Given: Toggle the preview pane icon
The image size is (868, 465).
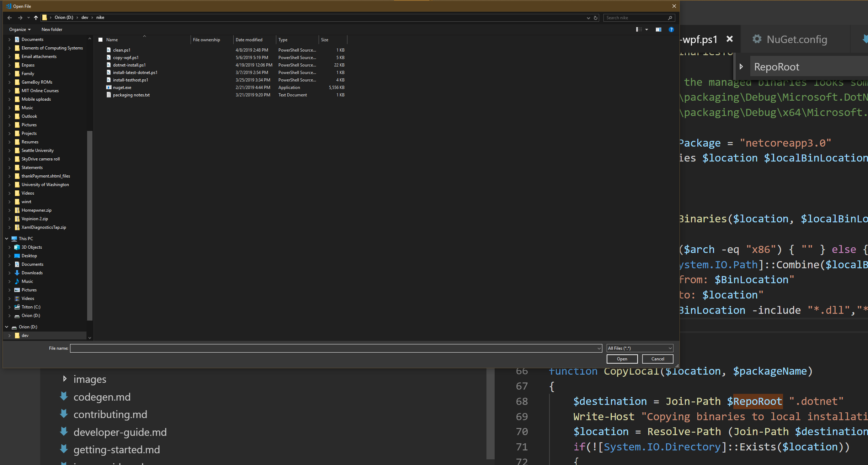Looking at the screenshot, I should [x=659, y=30].
